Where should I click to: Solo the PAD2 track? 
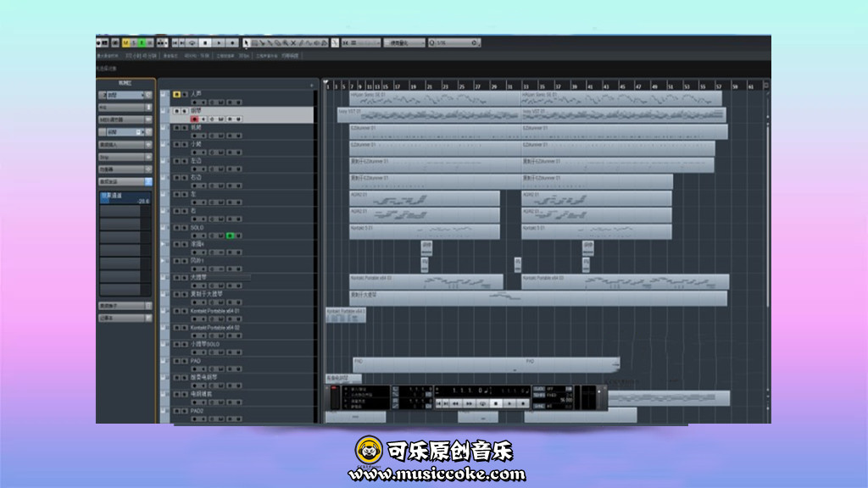(185, 411)
